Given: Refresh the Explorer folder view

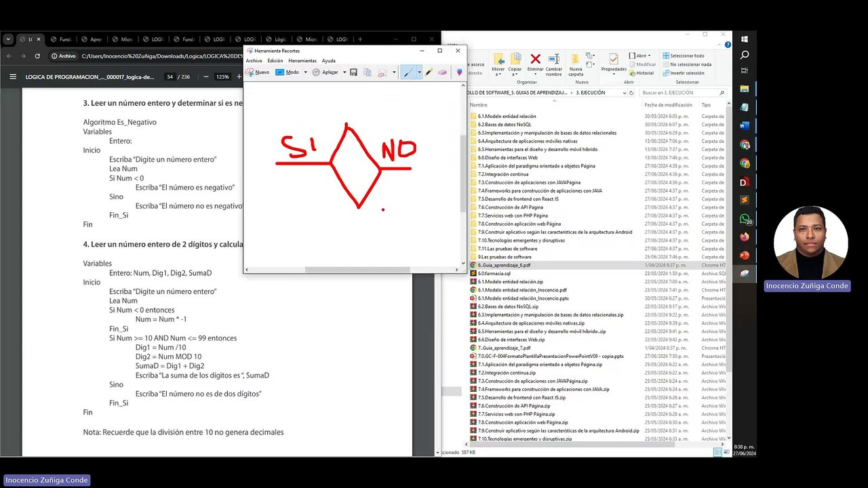Looking at the screenshot, I should tap(631, 93).
